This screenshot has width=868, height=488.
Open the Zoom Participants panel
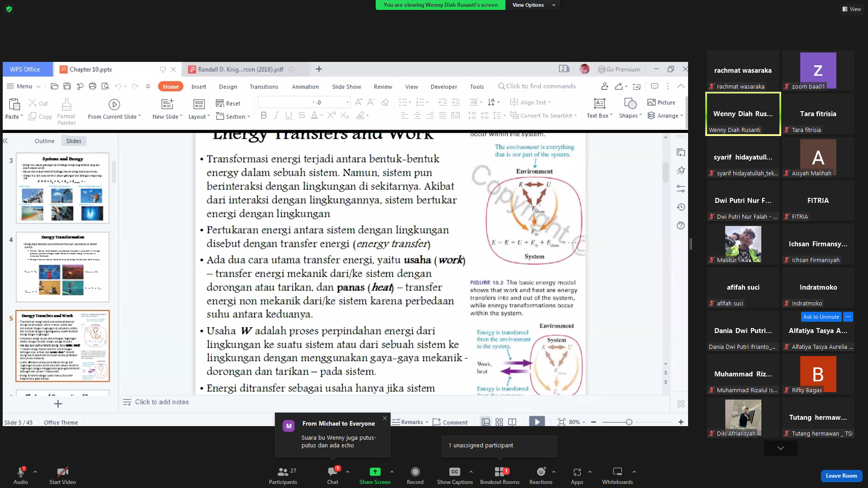pyautogui.click(x=283, y=475)
